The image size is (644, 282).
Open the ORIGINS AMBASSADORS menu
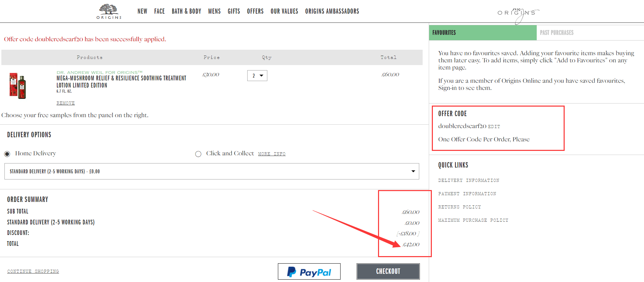[332, 11]
